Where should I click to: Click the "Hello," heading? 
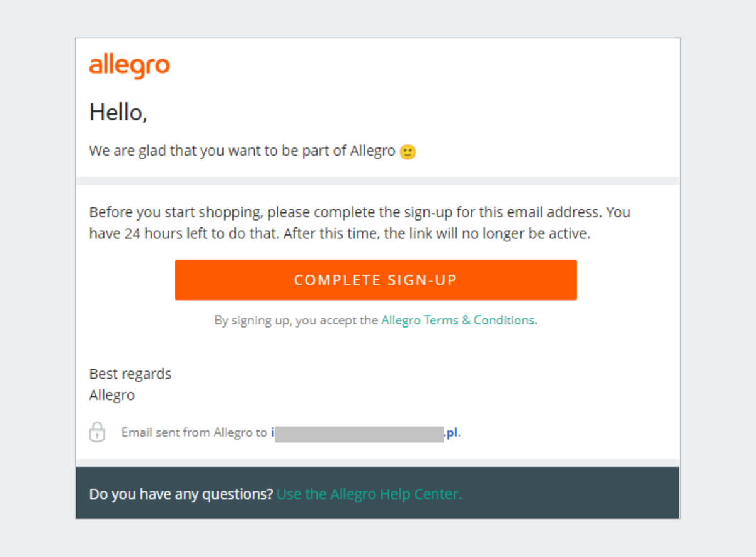pyautogui.click(x=118, y=112)
